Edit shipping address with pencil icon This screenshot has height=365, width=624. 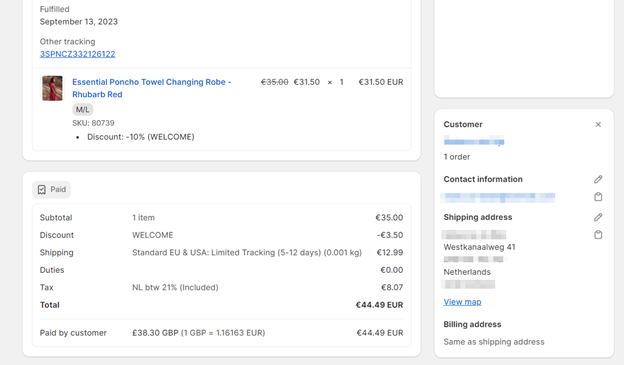click(x=598, y=217)
